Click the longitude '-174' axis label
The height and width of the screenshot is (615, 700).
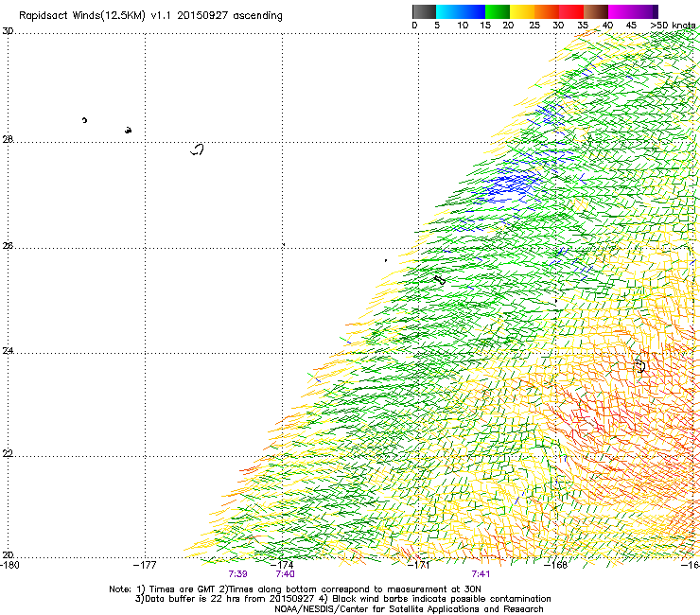point(282,565)
